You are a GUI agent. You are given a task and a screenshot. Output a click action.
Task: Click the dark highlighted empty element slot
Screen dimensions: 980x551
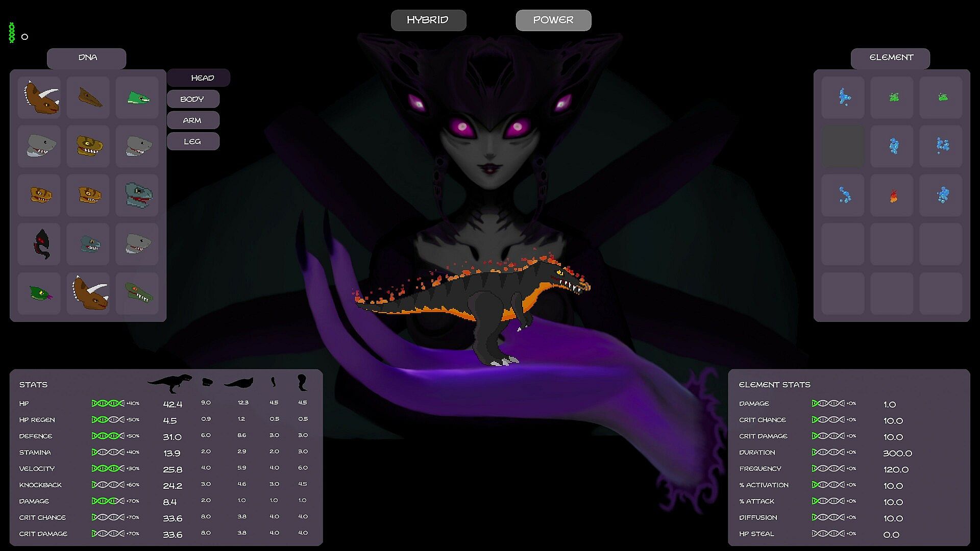pos(843,146)
